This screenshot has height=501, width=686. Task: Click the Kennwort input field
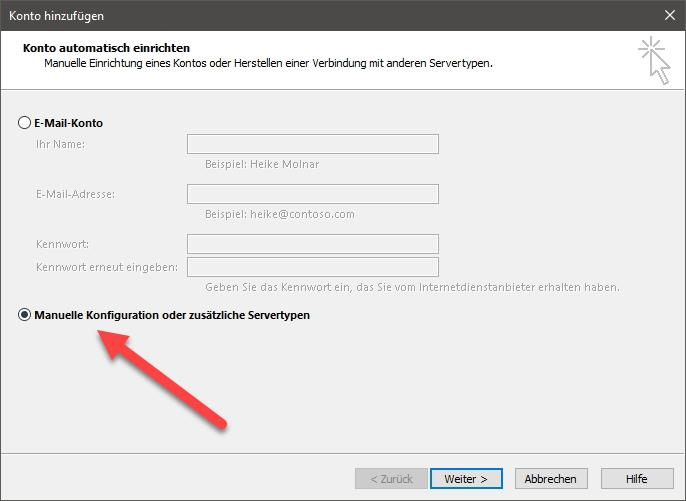click(x=312, y=244)
